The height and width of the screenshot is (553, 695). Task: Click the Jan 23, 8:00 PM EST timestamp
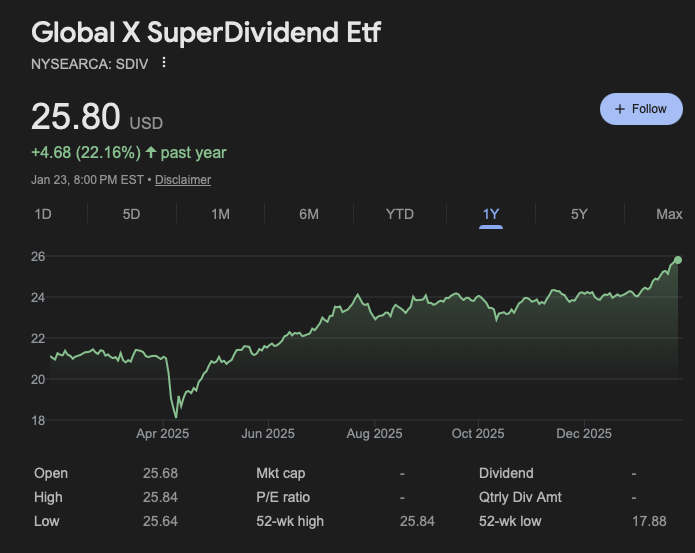87,180
